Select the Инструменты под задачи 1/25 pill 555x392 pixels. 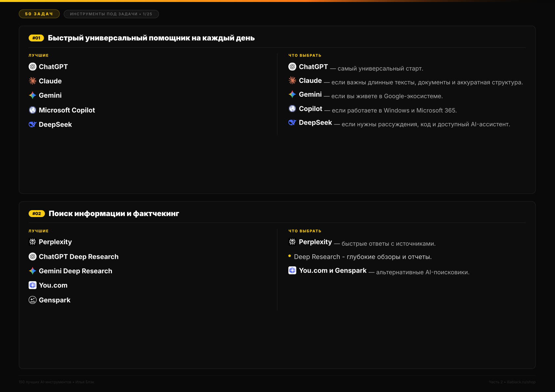pos(111,14)
